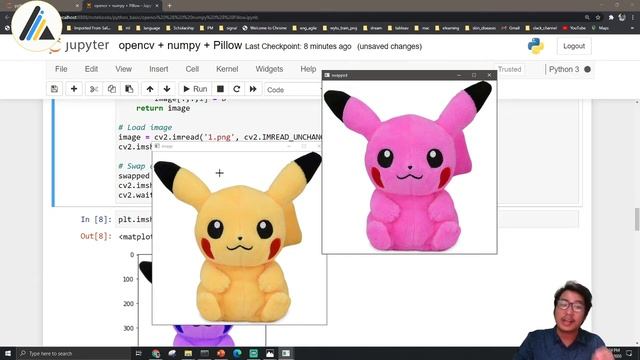
Task: Click the Python 3 kernel indicator
Action: click(564, 69)
